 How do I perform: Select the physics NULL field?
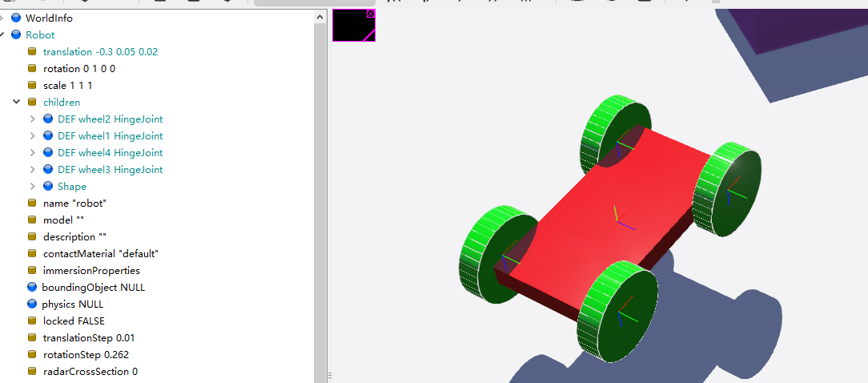73,304
